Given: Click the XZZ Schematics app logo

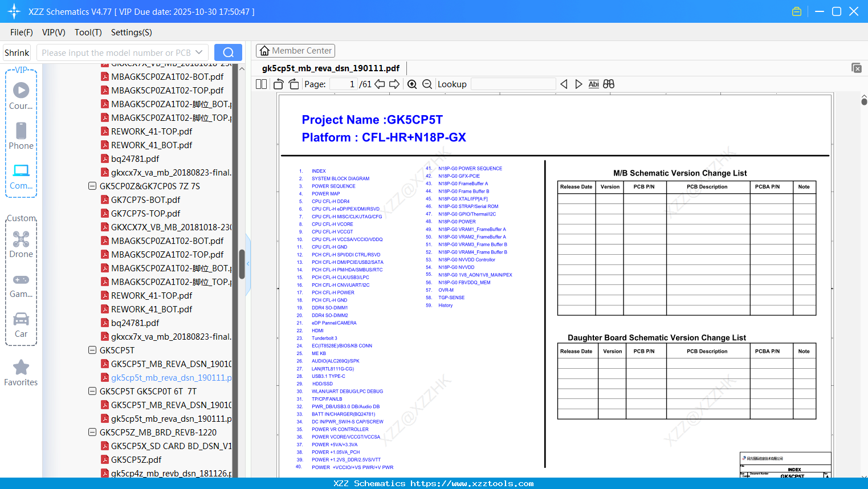Looking at the screenshot, I should point(14,11).
